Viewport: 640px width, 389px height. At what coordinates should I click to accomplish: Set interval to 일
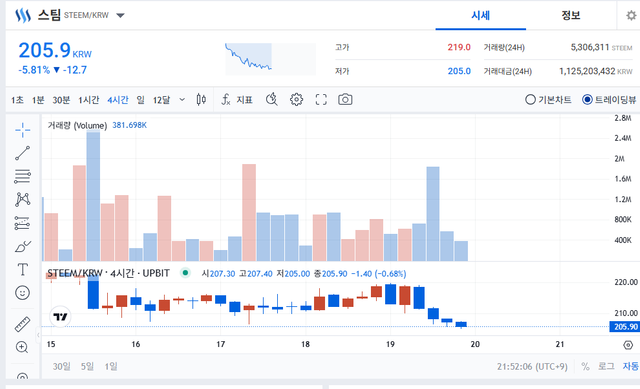[140, 100]
